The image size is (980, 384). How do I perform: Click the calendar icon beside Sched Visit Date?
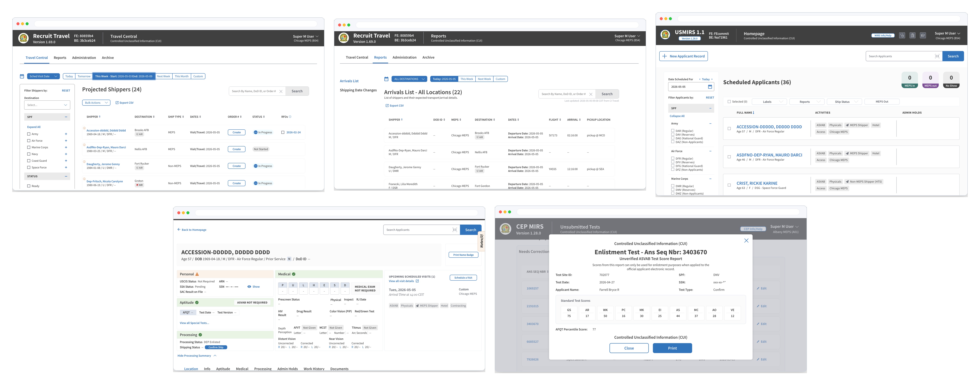[x=22, y=76]
